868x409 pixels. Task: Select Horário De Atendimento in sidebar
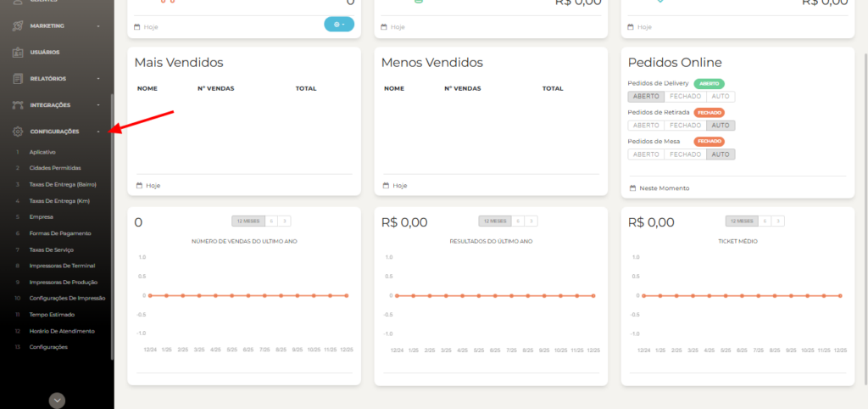pos(62,331)
